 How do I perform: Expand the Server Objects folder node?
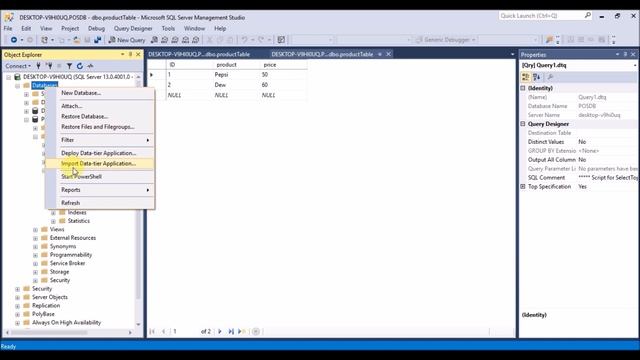tap(18, 298)
